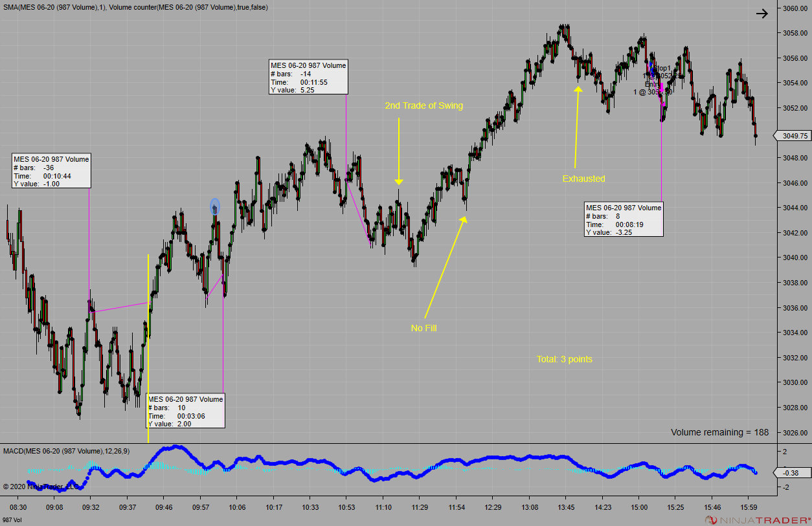The width and height of the screenshot is (812, 526).
Task: Click the 3044.00 price axis label
Action: click(794, 208)
